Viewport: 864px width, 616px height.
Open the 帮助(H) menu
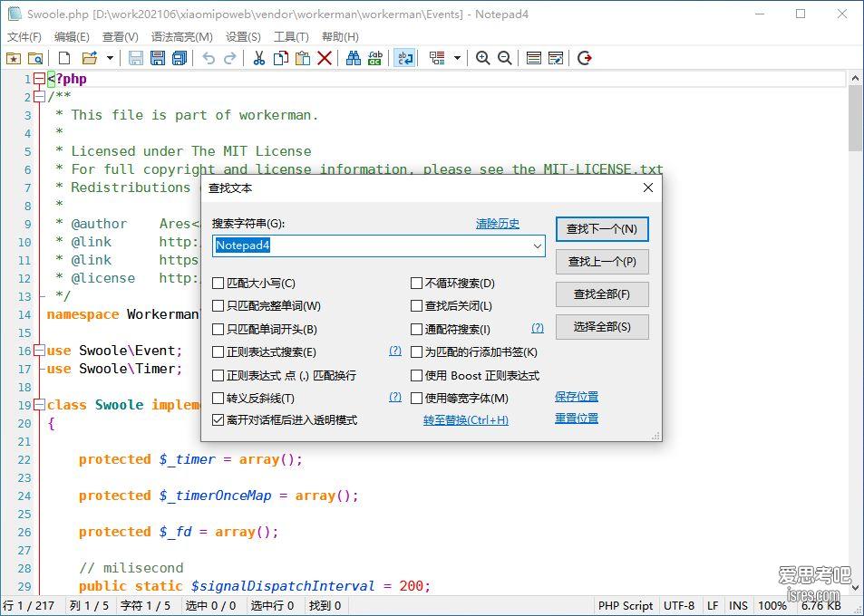(x=340, y=37)
